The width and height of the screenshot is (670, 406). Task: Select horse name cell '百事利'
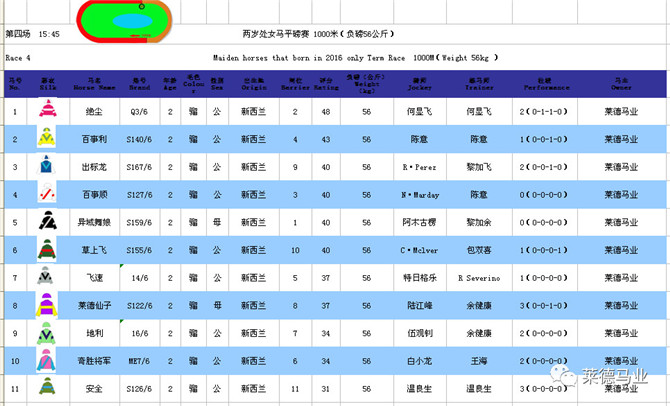94,139
